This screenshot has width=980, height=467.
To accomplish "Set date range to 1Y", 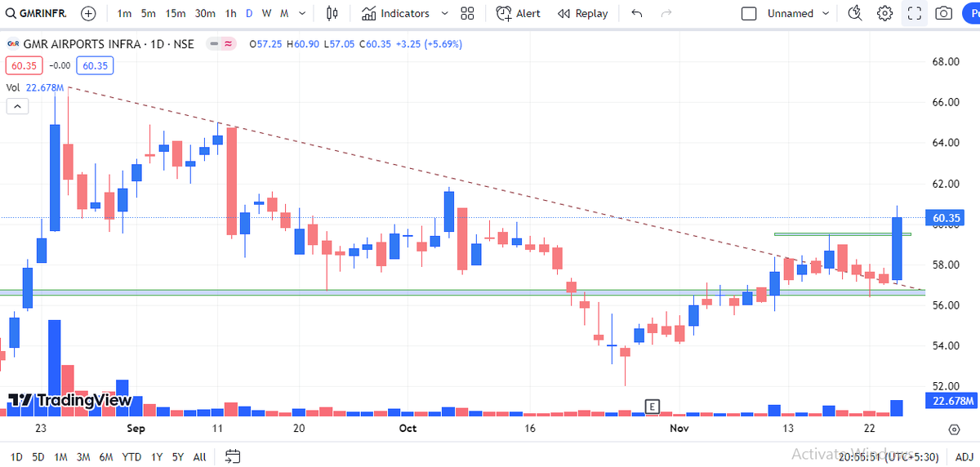I will coord(157,456).
